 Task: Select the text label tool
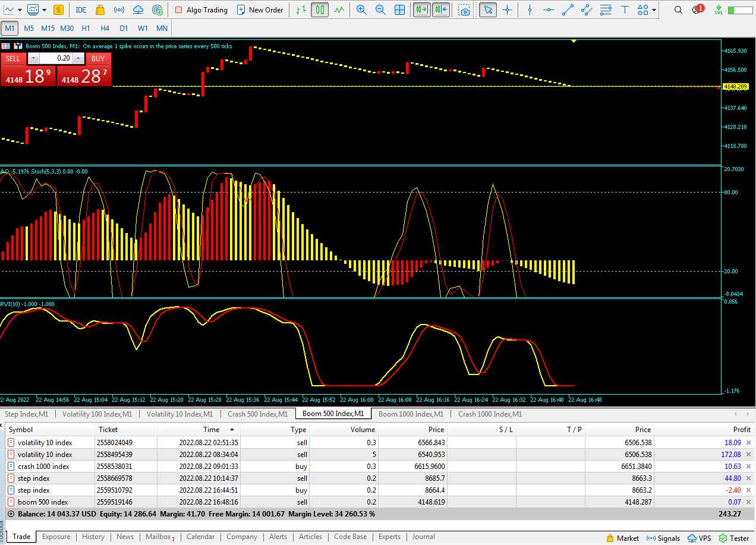pyautogui.click(x=624, y=10)
